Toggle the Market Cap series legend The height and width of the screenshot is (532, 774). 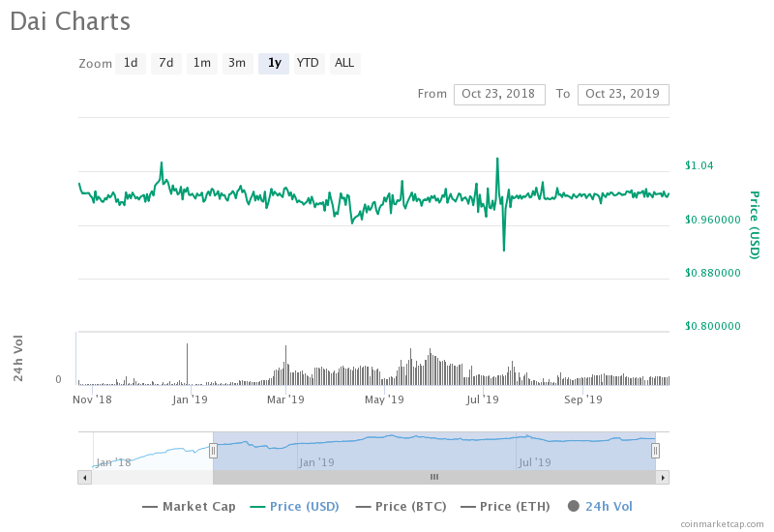coord(189,506)
